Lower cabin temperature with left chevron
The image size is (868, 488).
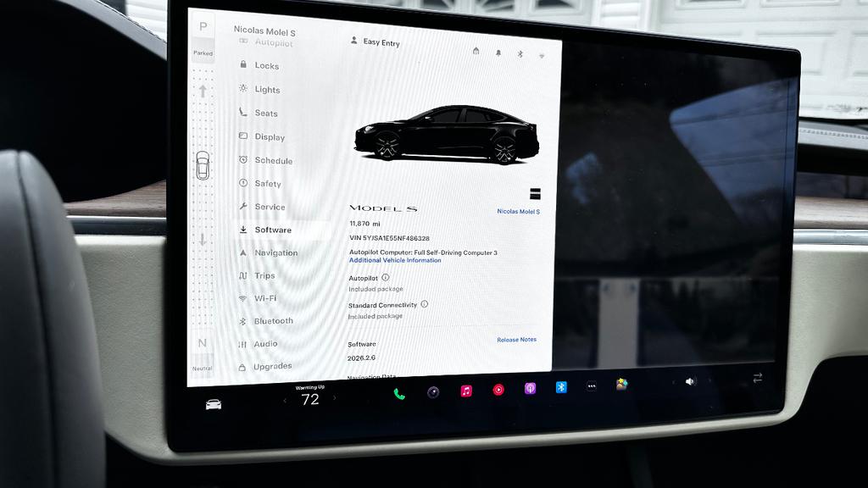click(x=285, y=400)
